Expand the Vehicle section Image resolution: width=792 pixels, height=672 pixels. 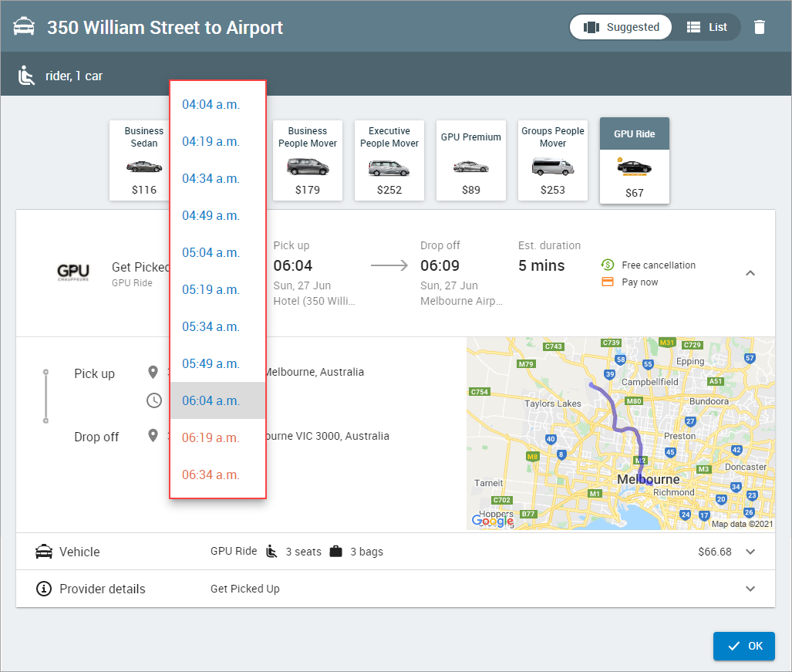pyautogui.click(x=750, y=552)
